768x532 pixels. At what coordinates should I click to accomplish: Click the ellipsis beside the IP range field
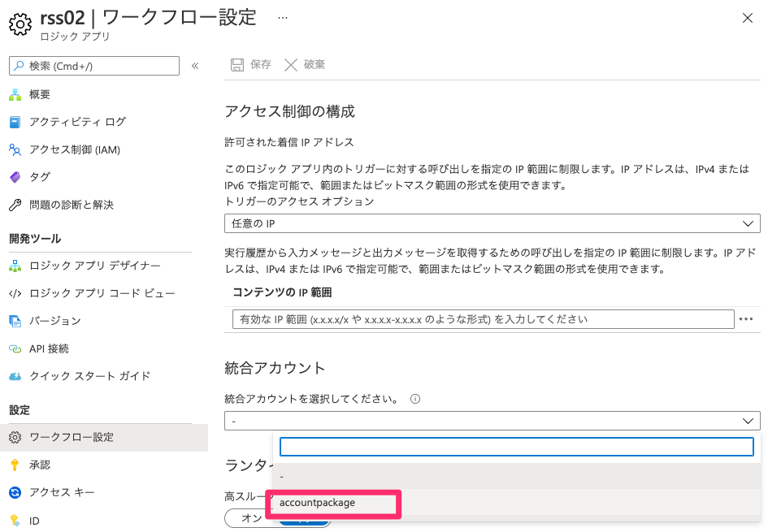tap(747, 320)
